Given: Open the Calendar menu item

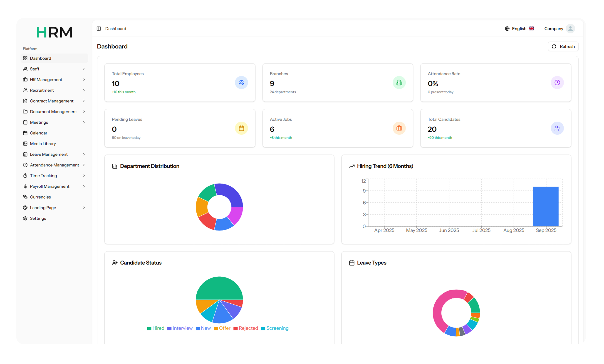Looking at the screenshot, I should [x=38, y=133].
